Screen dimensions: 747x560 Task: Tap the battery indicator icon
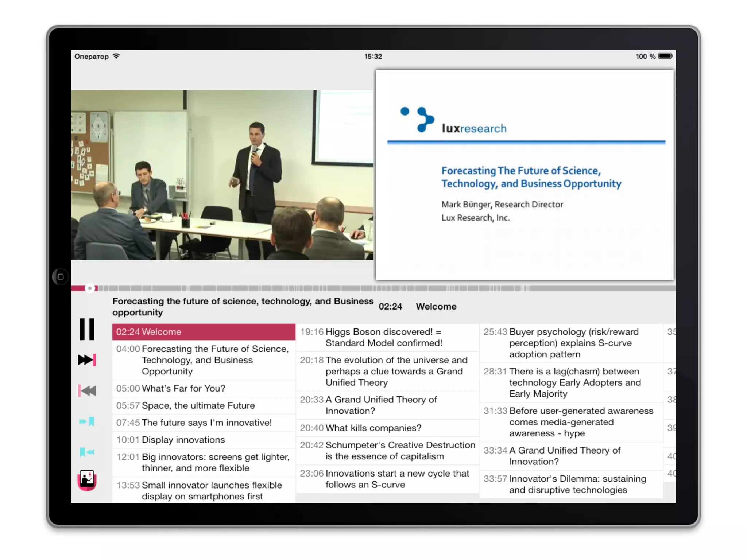tap(665, 56)
